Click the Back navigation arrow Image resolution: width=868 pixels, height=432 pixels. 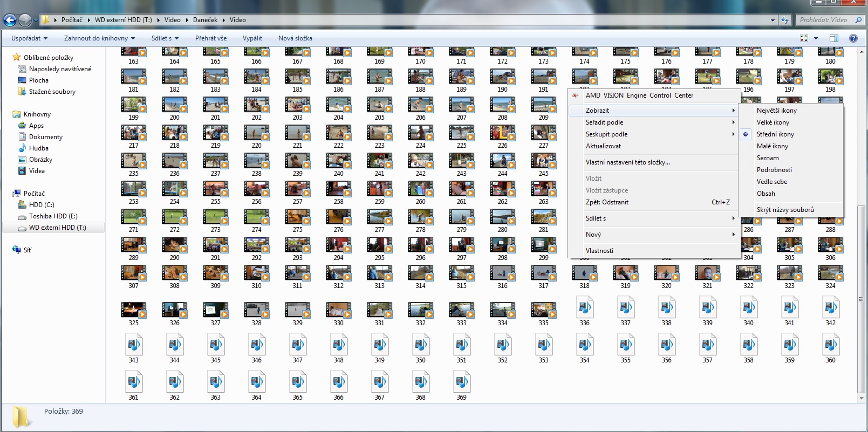pos(10,20)
